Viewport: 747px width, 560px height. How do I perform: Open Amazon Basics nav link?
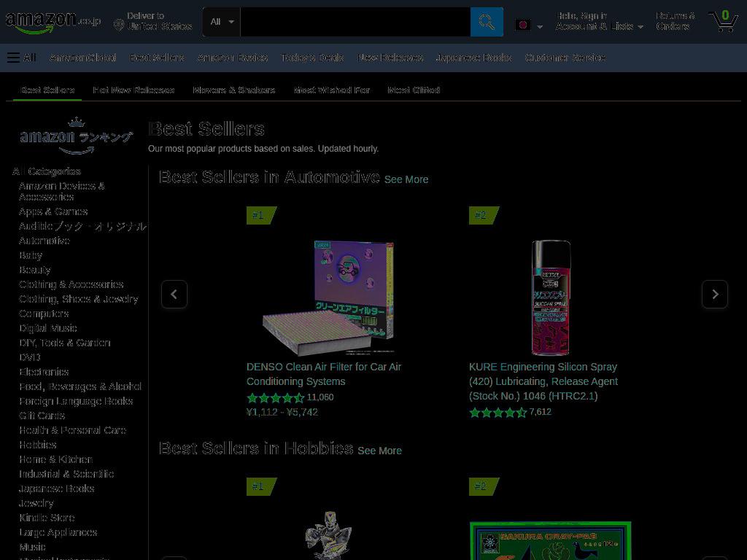tap(233, 58)
